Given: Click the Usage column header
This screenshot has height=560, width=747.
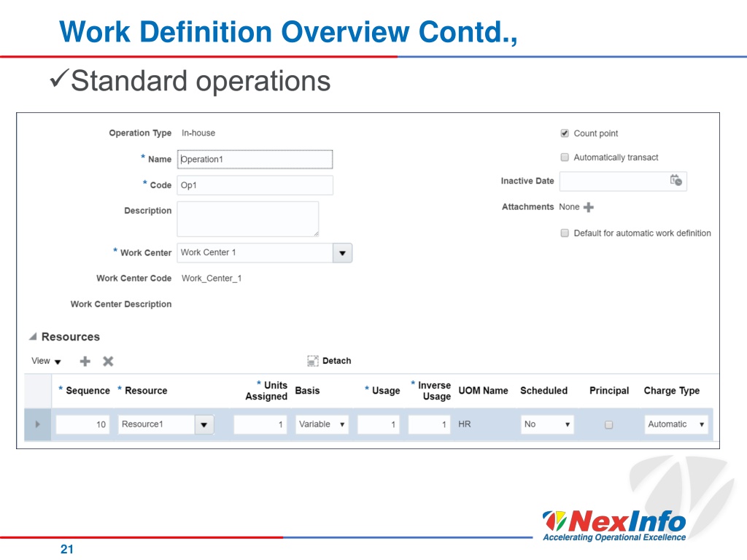Looking at the screenshot, I should click(386, 391).
